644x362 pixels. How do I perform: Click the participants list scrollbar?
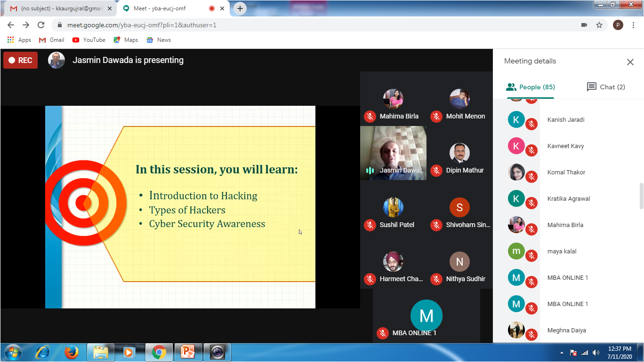coord(641,196)
